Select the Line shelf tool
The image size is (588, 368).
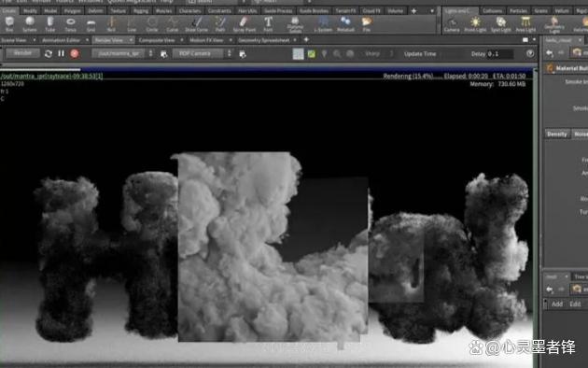pos(132,23)
